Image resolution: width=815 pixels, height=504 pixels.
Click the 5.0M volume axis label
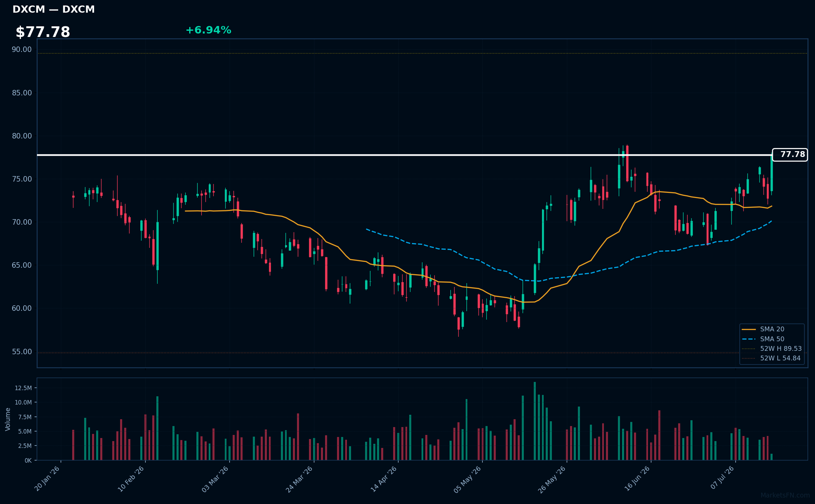pos(25,432)
